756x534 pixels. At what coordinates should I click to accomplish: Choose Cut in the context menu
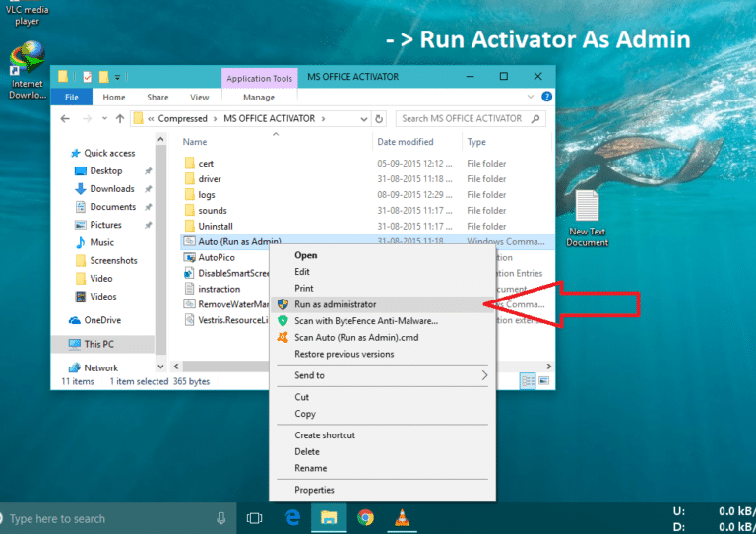coord(382,397)
